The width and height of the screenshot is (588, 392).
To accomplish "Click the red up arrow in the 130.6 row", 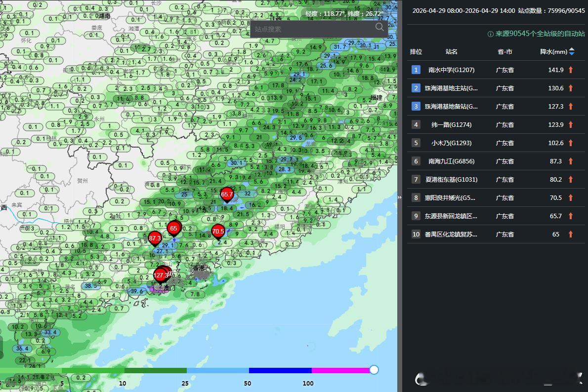I will (x=571, y=88).
